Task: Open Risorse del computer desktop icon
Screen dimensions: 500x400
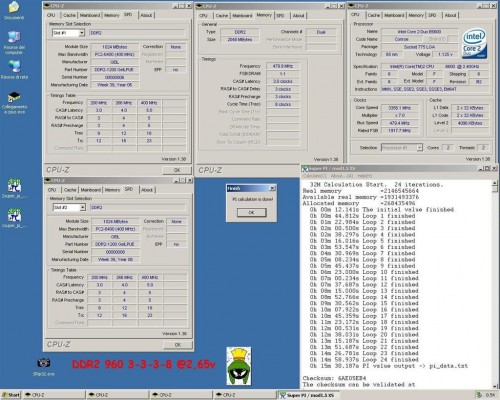Action: pos(14,43)
